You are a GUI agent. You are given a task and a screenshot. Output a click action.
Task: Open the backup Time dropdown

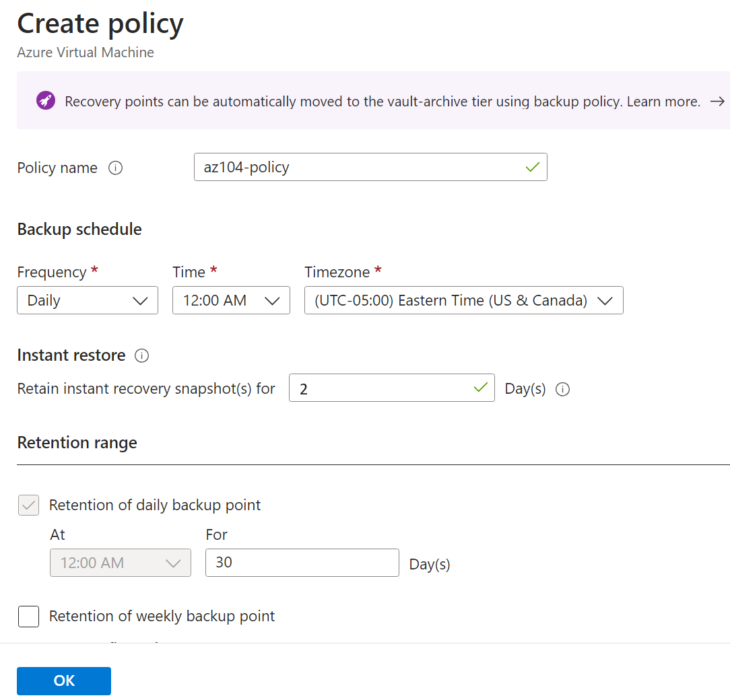coord(231,300)
